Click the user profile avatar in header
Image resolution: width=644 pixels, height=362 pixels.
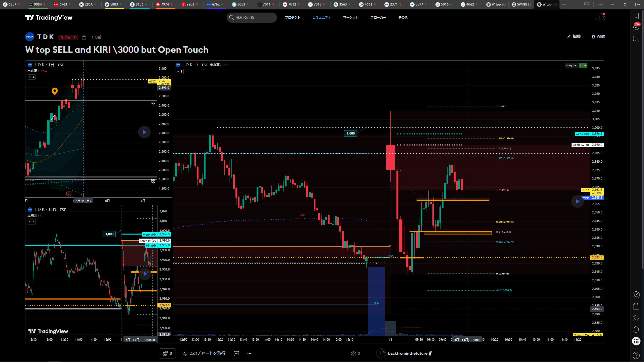click(x=600, y=17)
